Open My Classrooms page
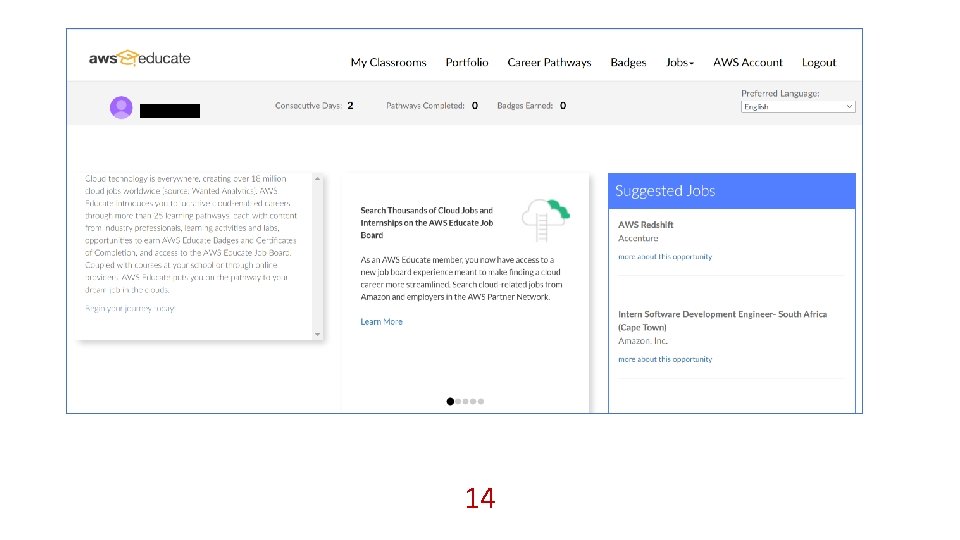The width and height of the screenshot is (960, 540). (388, 62)
